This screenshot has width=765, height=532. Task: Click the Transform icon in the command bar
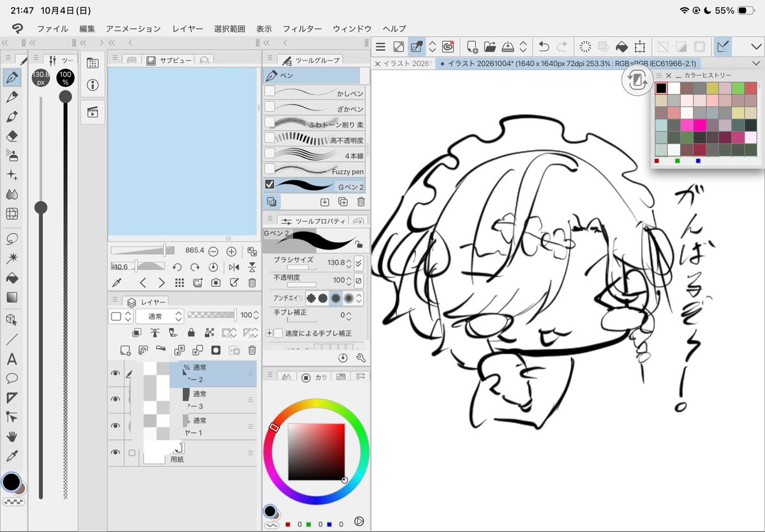coord(639,47)
